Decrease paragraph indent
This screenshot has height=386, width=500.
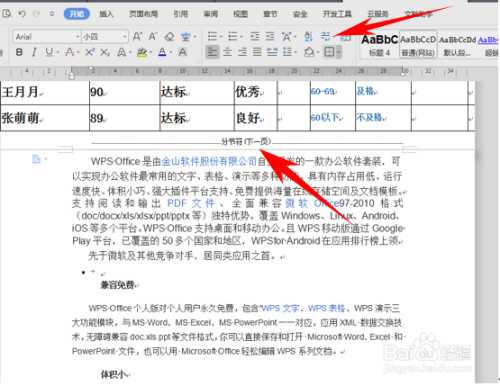(x=255, y=36)
